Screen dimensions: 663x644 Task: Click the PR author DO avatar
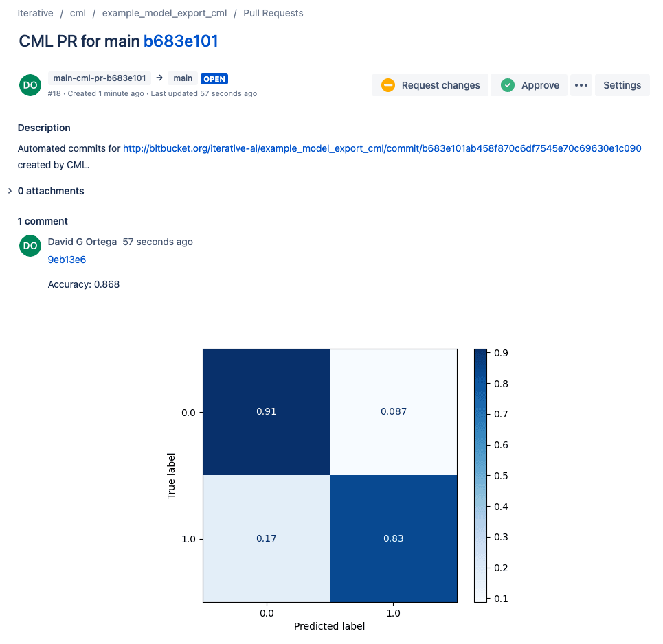pos(30,85)
